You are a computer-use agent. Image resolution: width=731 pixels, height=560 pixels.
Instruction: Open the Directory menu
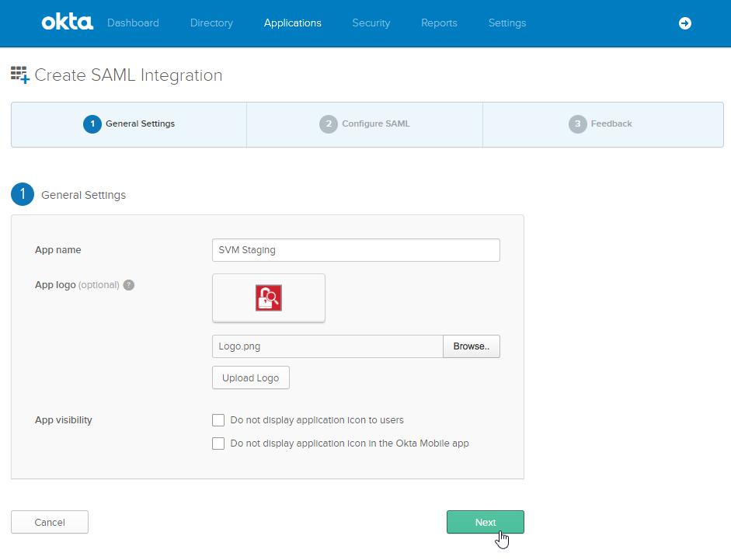tap(211, 23)
